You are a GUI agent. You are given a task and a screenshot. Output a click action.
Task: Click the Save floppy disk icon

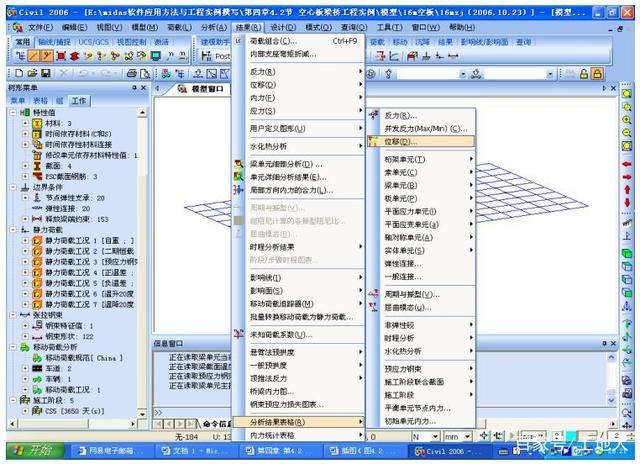pos(45,73)
